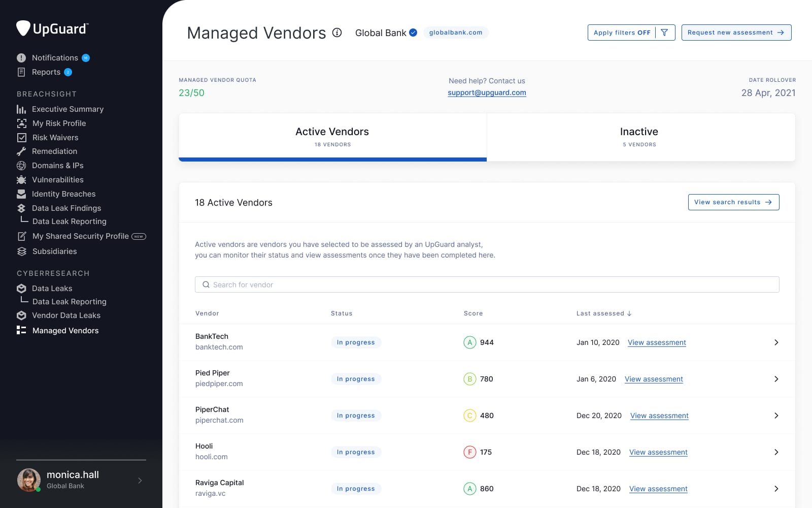The width and height of the screenshot is (812, 508).
Task: Click the Identity Breaches icon
Action: coord(21,194)
